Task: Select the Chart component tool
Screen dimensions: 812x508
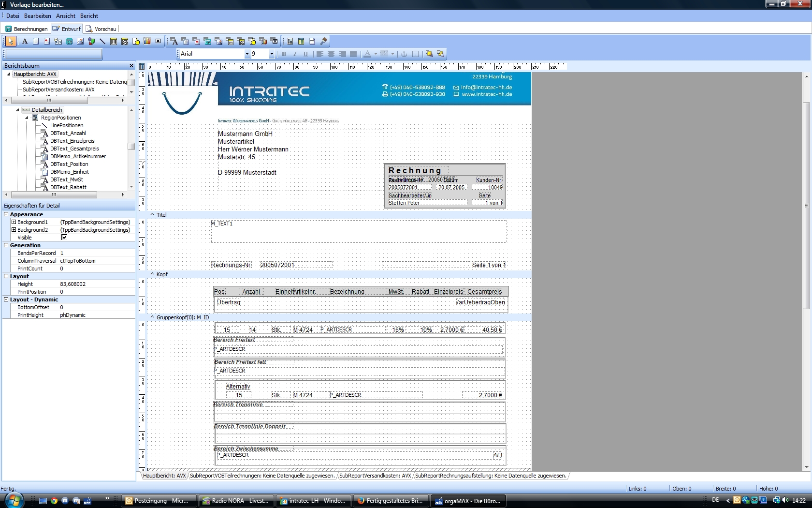Action: [x=147, y=41]
